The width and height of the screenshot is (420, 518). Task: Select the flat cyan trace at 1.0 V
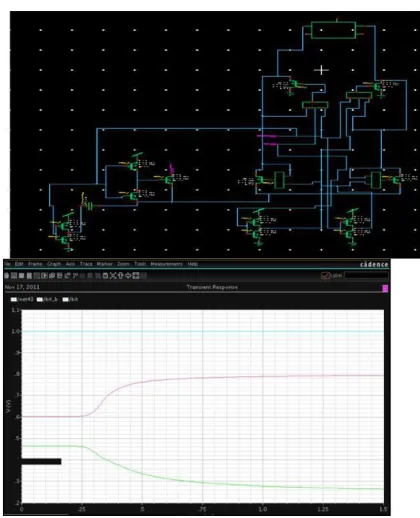(203, 331)
